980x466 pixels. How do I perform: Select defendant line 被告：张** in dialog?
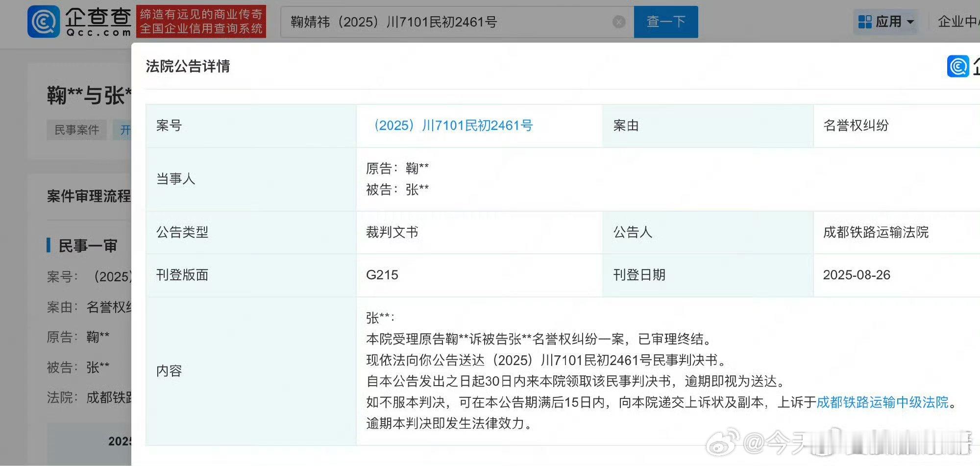pos(397,190)
